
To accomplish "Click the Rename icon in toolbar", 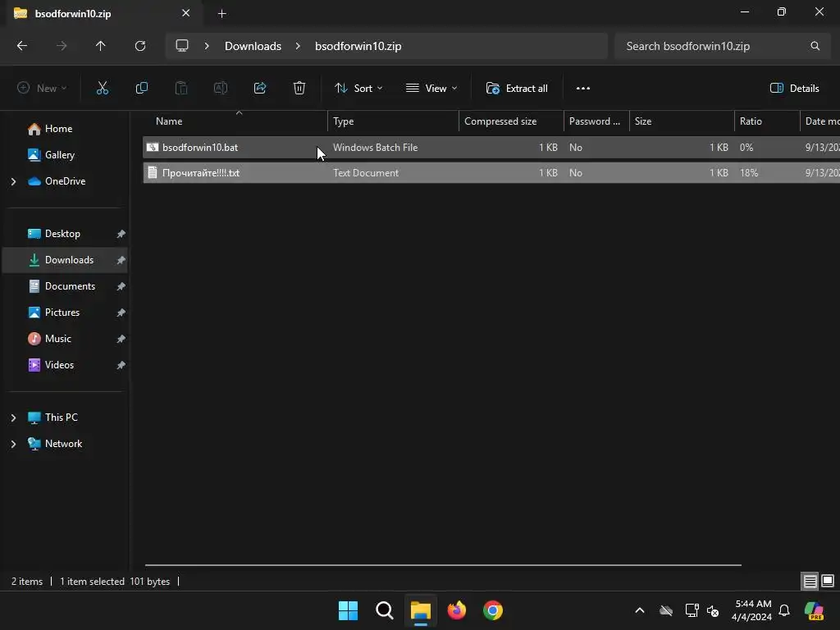I will pos(221,89).
